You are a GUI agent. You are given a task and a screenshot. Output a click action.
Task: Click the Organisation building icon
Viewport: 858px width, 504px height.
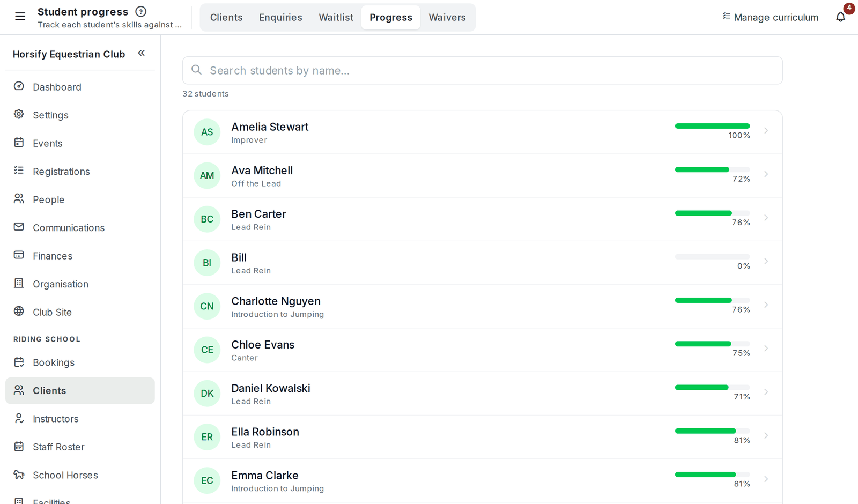click(19, 283)
